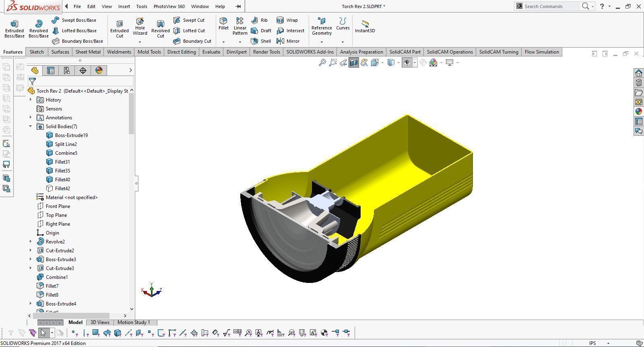Select the Swept Boss/Base command

[x=74, y=20]
